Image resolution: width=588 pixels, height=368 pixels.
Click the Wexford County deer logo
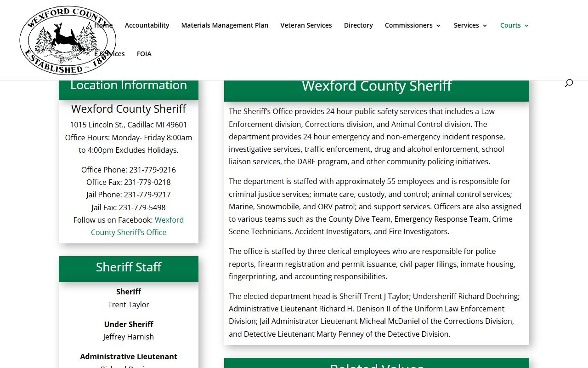point(68,40)
